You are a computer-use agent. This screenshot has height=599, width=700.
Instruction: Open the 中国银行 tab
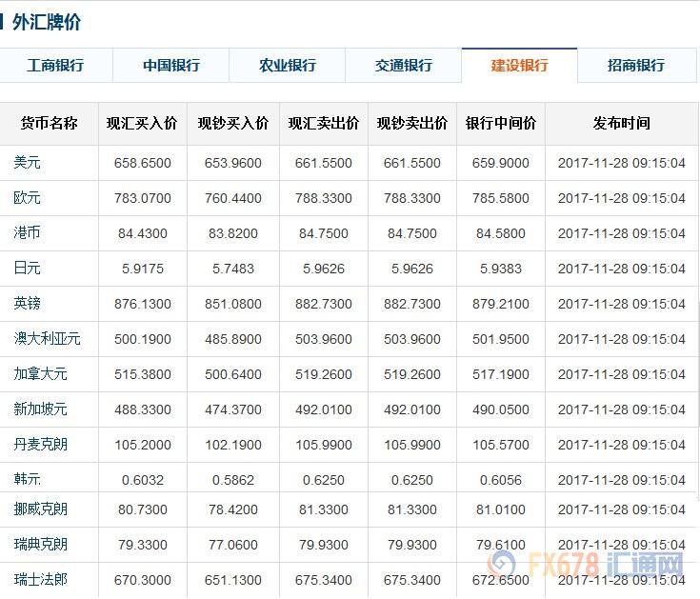pos(171,65)
